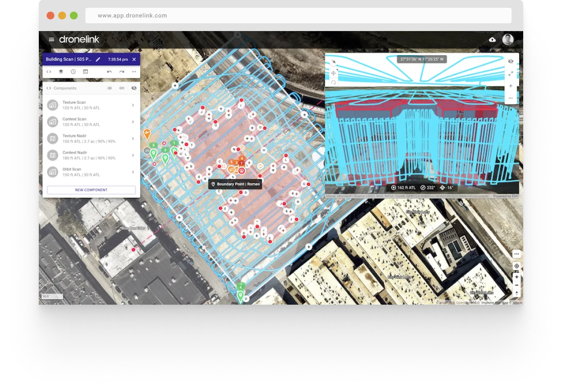The width and height of the screenshot is (562, 392).
Task: Click the 162 ft ATL altitude readout
Action: click(x=403, y=188)
